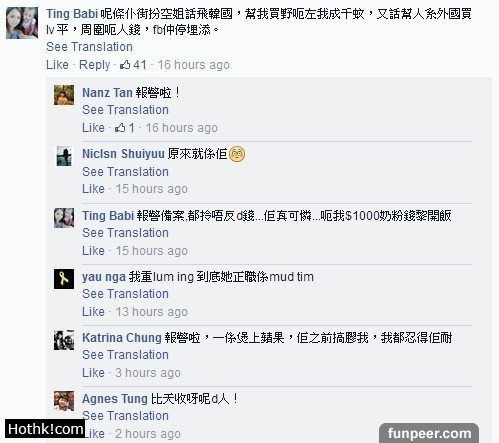499x443 pixels.
Task: Open Nanz Tan's profile picture
Action: point(64,95)
